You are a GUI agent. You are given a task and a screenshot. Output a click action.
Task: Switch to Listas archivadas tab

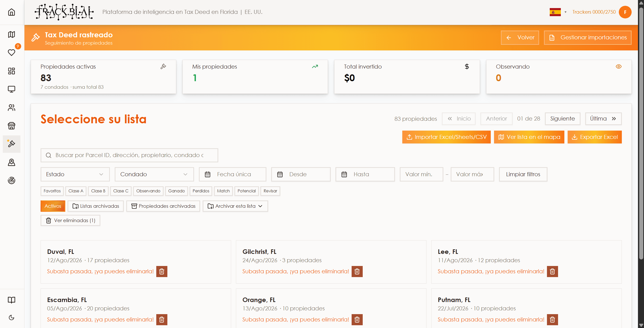(x=96, y=206)
